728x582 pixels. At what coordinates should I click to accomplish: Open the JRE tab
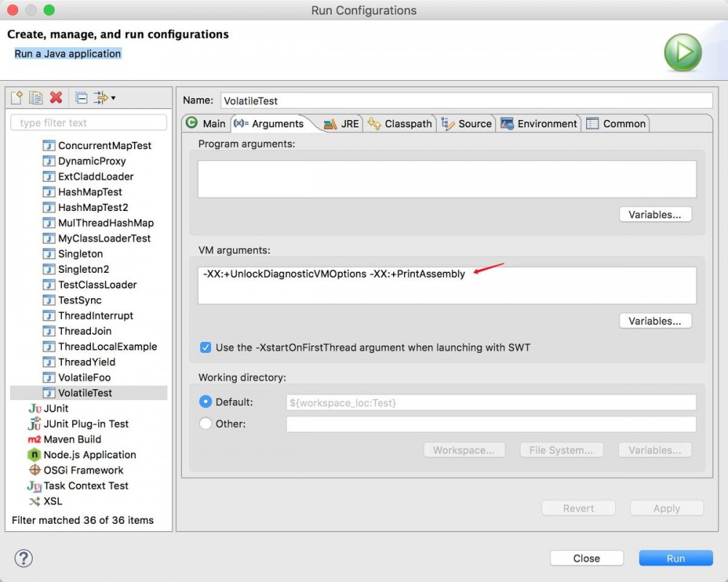point(341,124)
